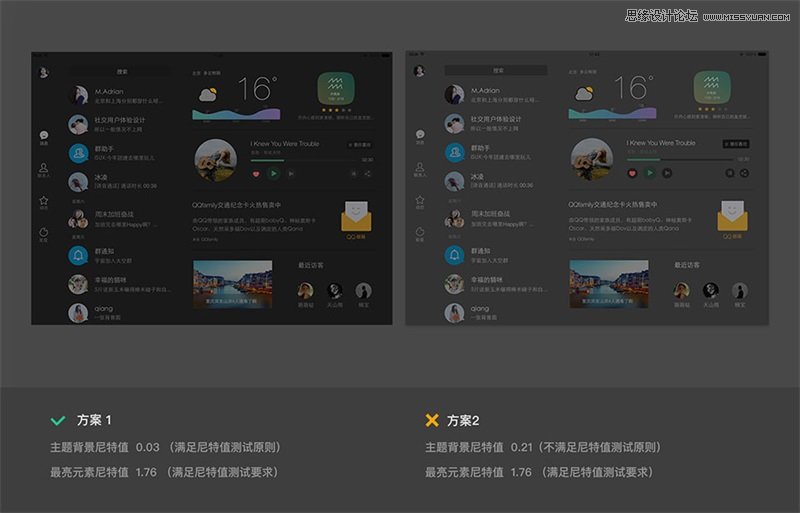Share the song in 方案1 mockup player

pos(368,174)
